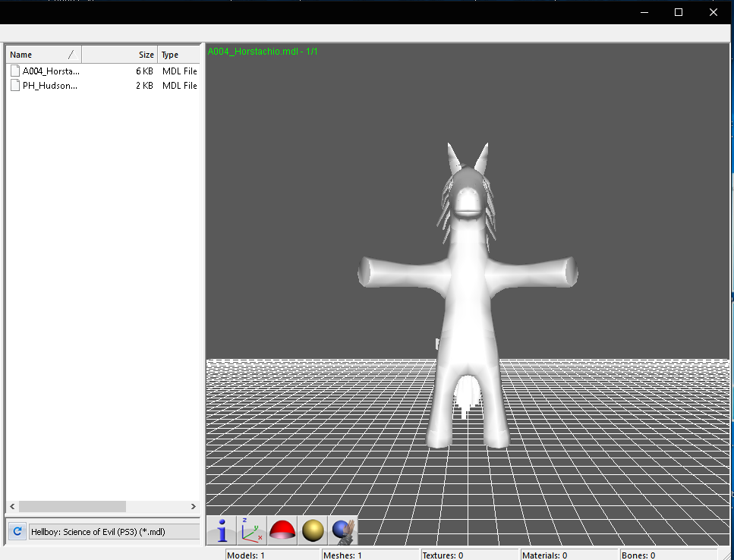The image size is (734, 560).
Task: Click the refresh icon beside the file filter
Action: coord(17,531)
